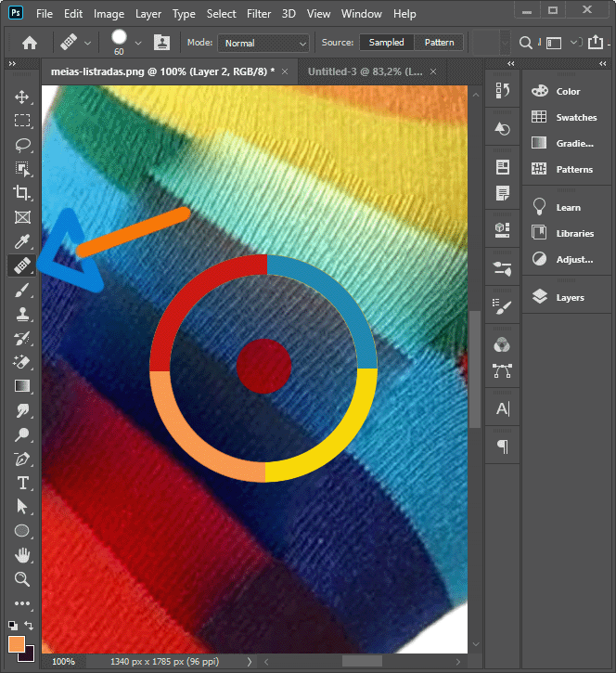Viewport: 616px width, 673px height.
Task: Select the Object Selection tool
Action: pyautogui.click(x=22, y=169)
